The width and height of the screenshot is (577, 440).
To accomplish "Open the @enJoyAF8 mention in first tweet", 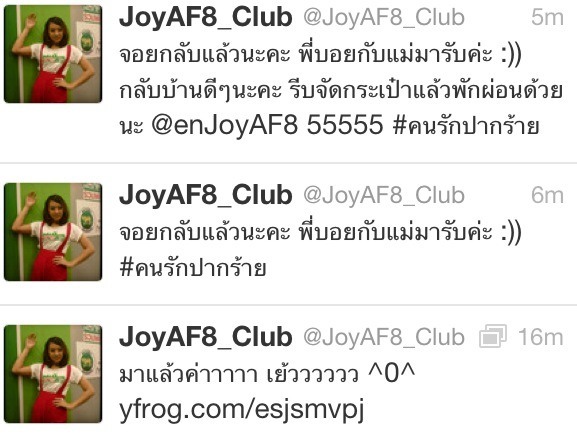I will (224, 124).
